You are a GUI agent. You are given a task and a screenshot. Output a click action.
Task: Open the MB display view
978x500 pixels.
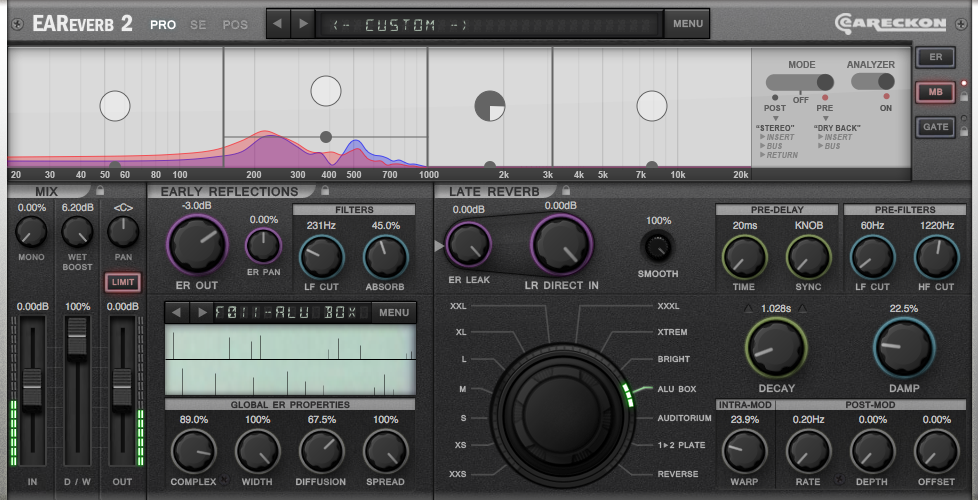click(936, 92)
